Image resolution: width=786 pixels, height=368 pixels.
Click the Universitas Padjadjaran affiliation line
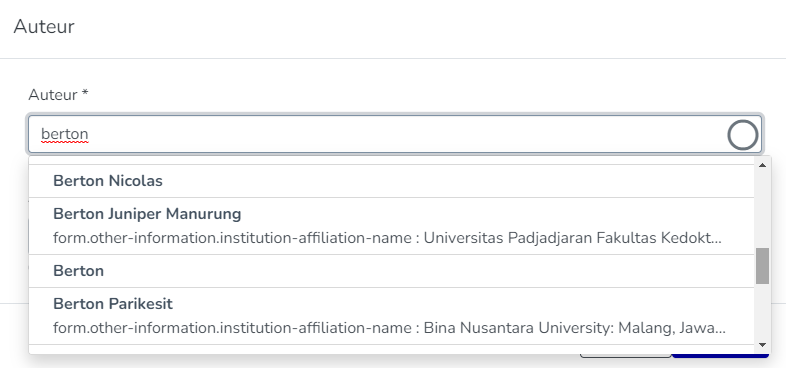(387, 238)
